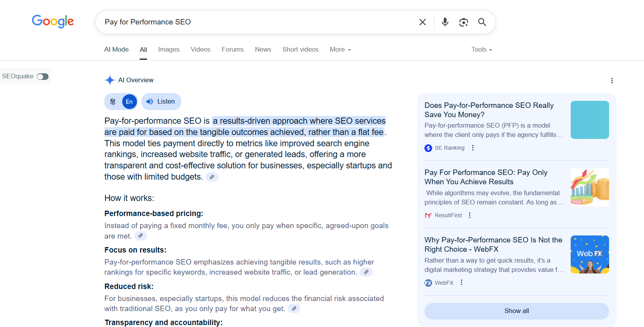Expand the More search filters dropdown
The image size is (644, 327).
340,50
